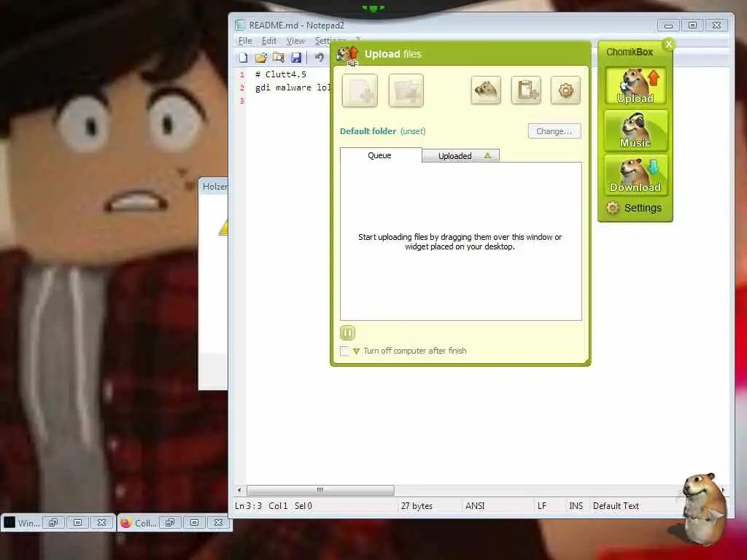Click 'Default Text' scheme in status bar

(x=616, y=506)
